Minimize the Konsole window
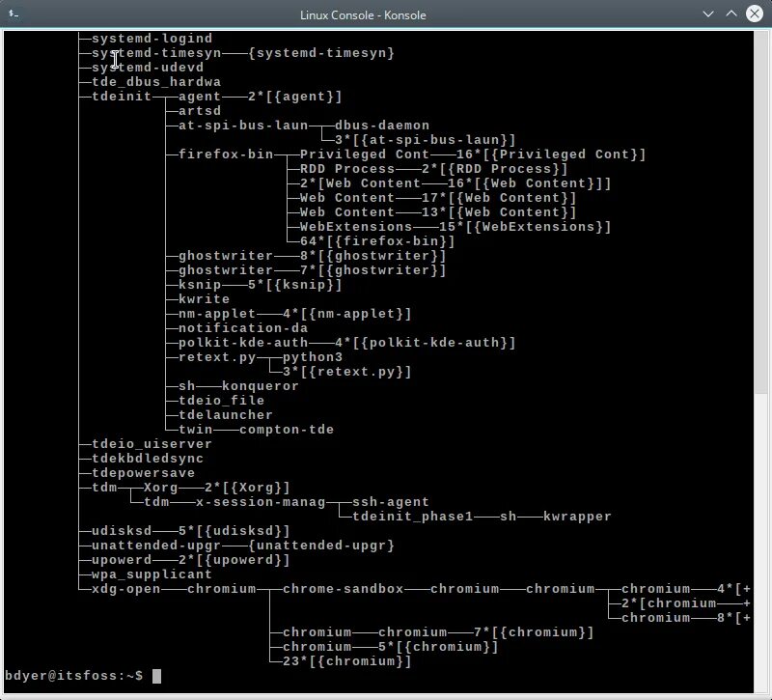Viewport: 772px width, 700px height. click(x=708, y=14)
